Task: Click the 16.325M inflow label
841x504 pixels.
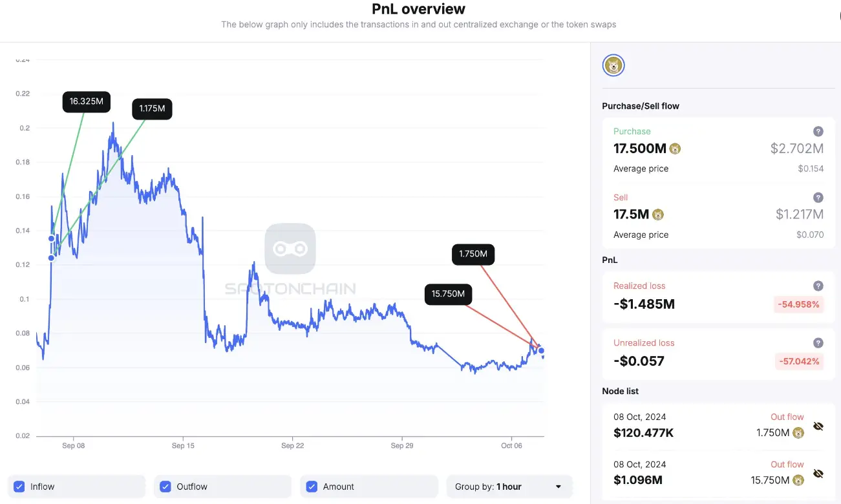Action: (87, 101)
